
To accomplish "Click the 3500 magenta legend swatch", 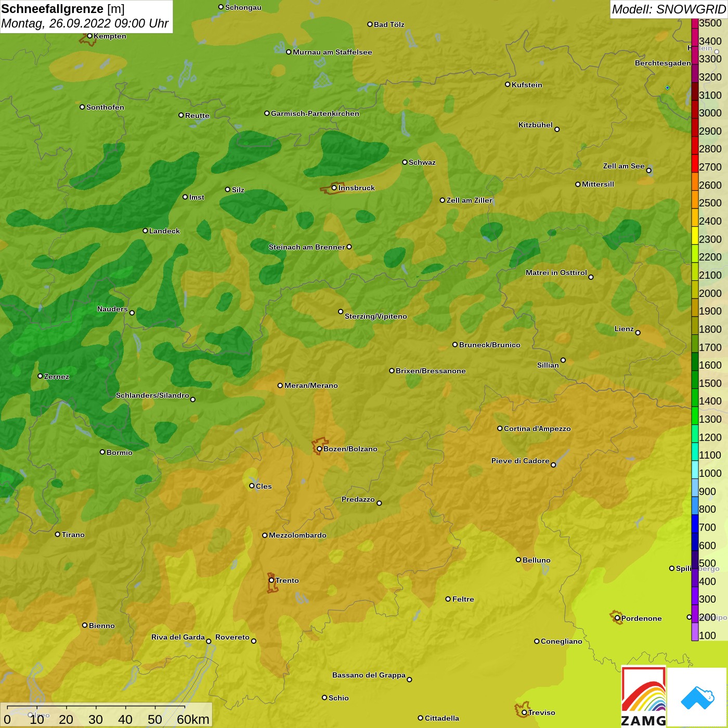I will pos(695,23).
